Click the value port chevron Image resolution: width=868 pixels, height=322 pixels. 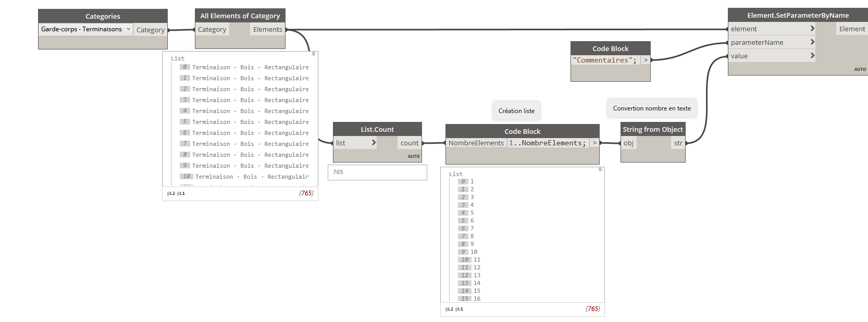pyautogui.click(x=812, y=56)
